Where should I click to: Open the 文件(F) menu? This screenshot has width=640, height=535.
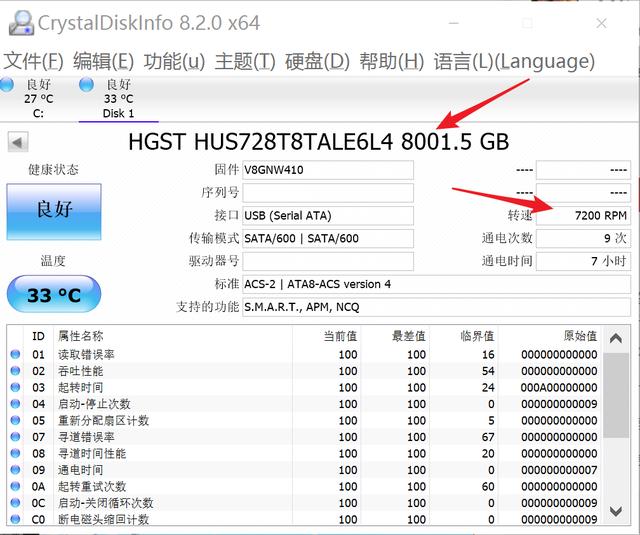(x=33, y=61)
